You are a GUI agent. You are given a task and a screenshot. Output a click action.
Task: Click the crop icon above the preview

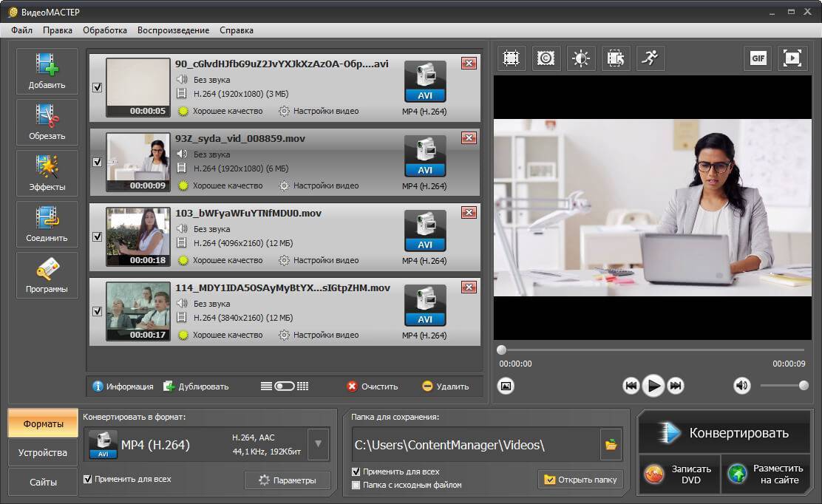click(x=510, y=58)
